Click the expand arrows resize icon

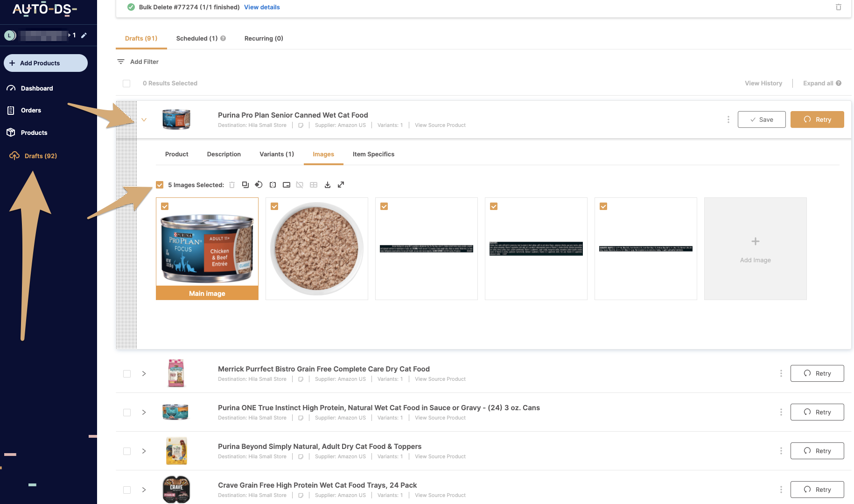pos(341,185)
